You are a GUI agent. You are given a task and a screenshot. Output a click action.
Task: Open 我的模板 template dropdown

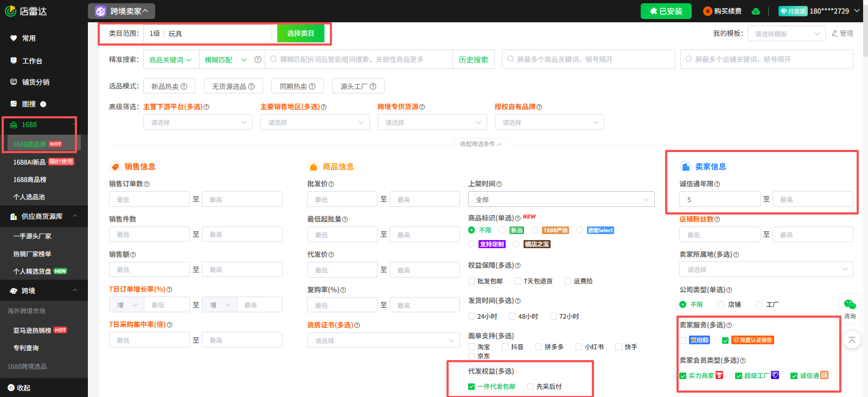tap(787, 34)
